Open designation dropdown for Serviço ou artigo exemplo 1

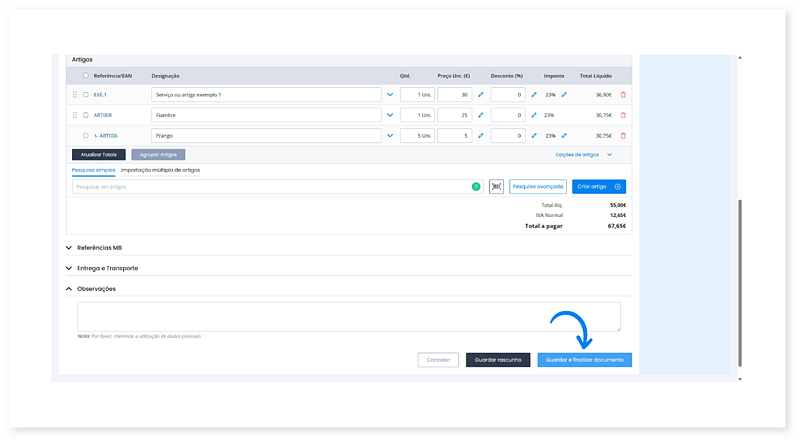(x=390, y=95)
